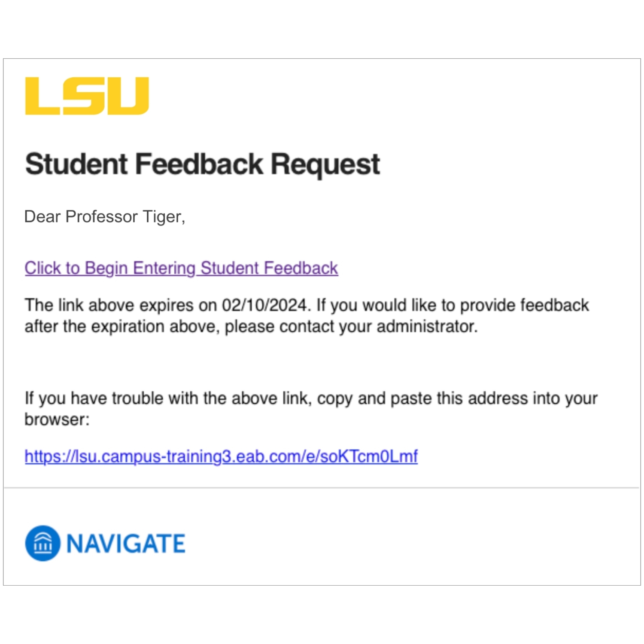Viewport: 644px width, 644px height.
Task: Click the Dear Professor Tiger greeting
Action: click(x=104, y=217)
